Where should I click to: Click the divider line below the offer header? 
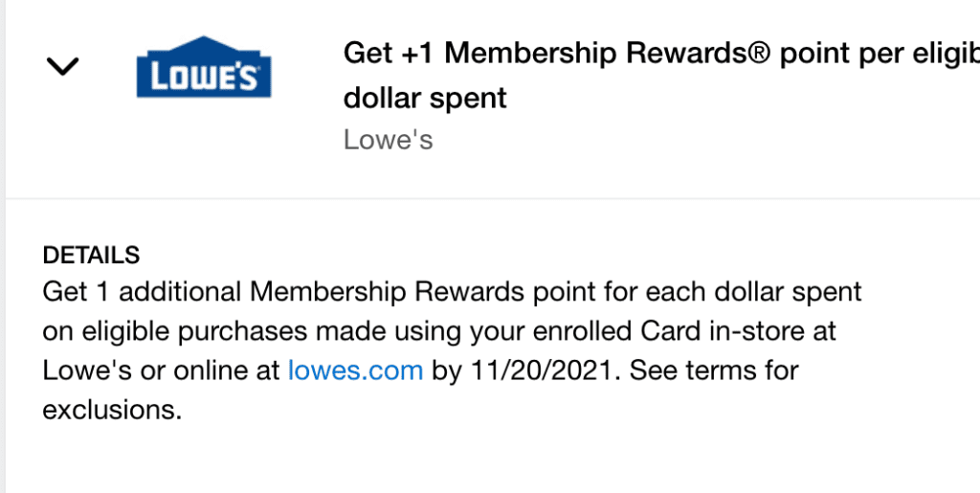(x=490, y=199)
